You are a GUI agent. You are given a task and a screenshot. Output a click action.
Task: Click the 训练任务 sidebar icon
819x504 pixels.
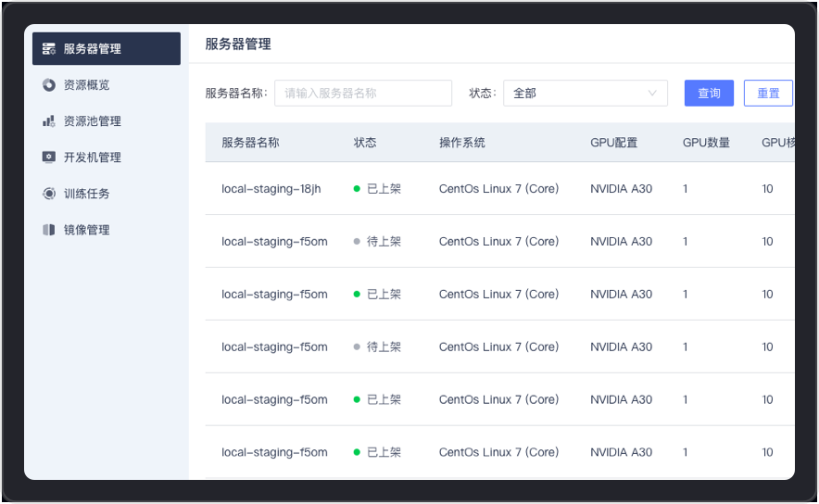point(48,194)
